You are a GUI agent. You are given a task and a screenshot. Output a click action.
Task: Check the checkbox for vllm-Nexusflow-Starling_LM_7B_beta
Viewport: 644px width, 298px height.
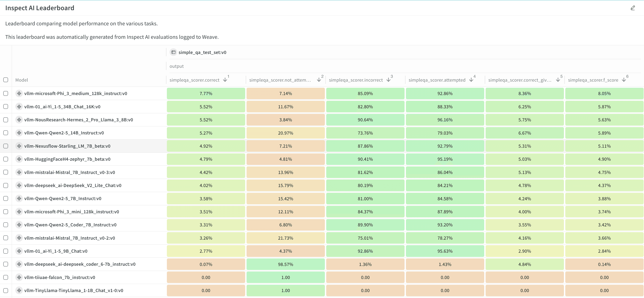[6, 146]
